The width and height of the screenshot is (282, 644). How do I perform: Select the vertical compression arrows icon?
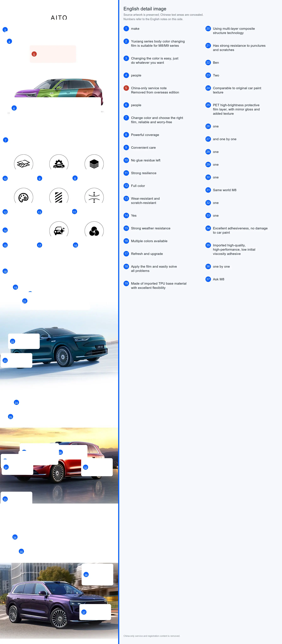[x=94, y=197]
